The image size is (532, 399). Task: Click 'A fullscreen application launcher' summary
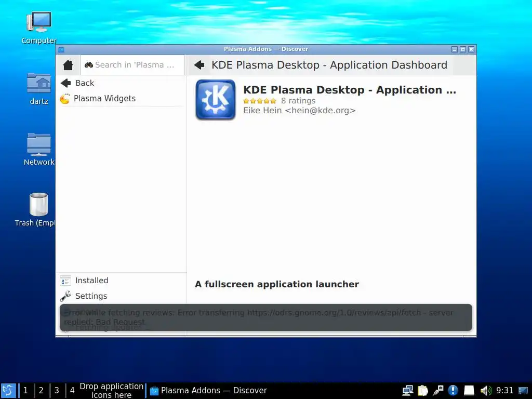pyautogui.click(x=277, y=284)
